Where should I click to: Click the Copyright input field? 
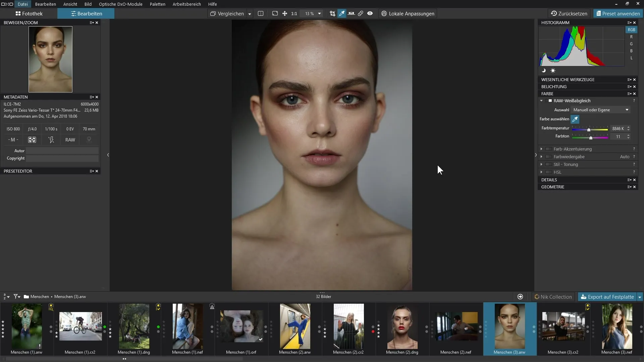point(62,158)
